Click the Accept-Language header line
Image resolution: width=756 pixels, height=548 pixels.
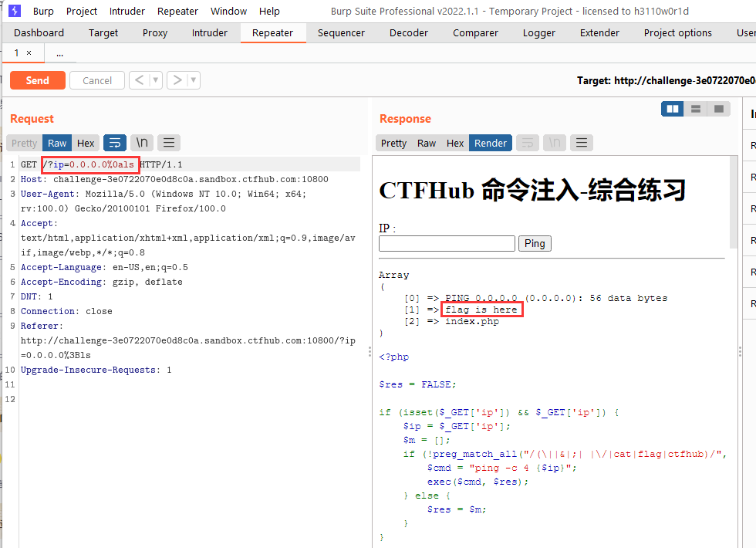pos(104,267)
